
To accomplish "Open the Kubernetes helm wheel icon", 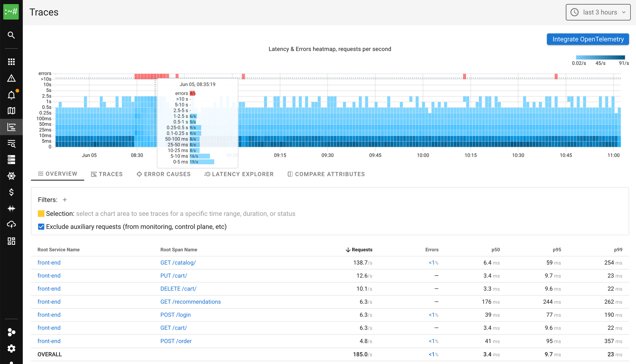I will [11, 176].
